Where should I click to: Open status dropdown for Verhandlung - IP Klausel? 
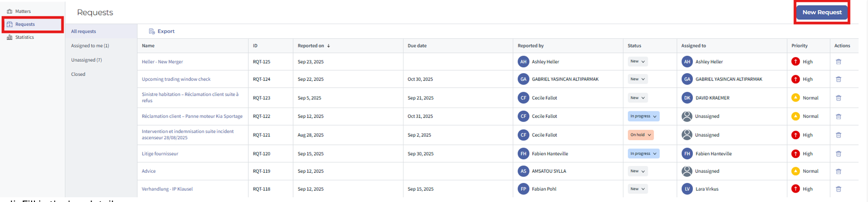pyautogui.click(x=637, y=189)
